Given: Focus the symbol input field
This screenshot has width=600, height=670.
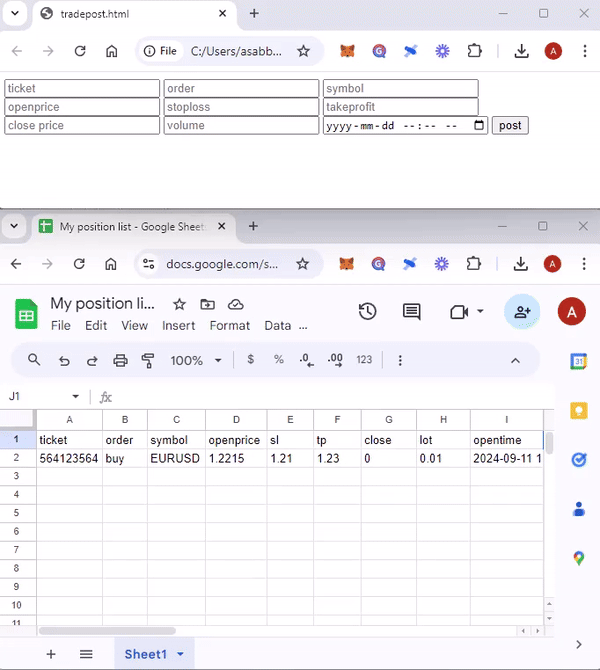Looking at the screenshot, I should pos(400,88).
